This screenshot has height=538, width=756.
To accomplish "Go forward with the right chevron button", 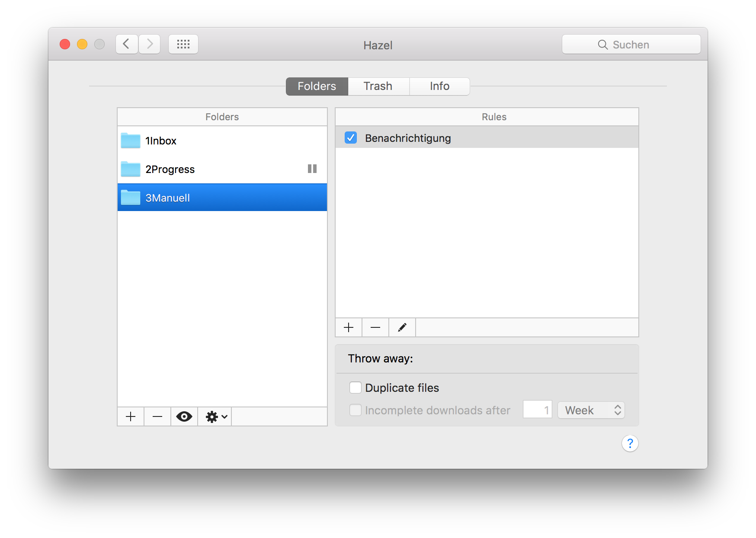I will coord(150,44).
